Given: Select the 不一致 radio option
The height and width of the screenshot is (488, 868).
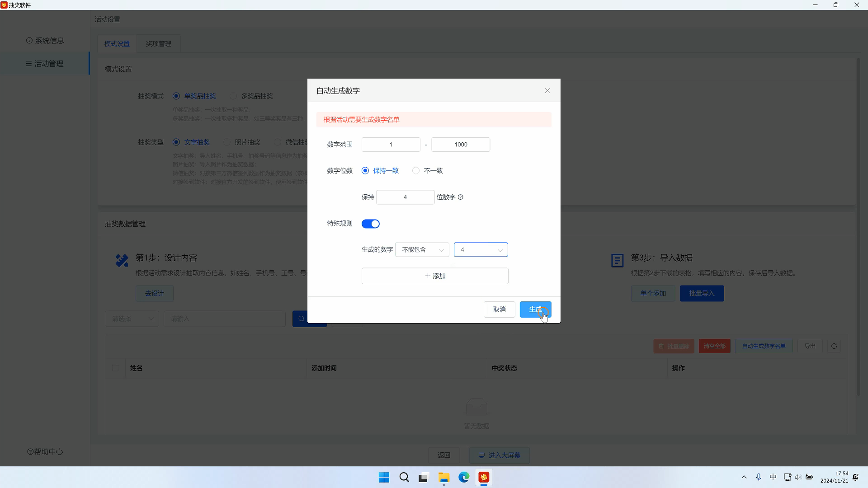Looking at the screenshot, I should click(416, 171).
